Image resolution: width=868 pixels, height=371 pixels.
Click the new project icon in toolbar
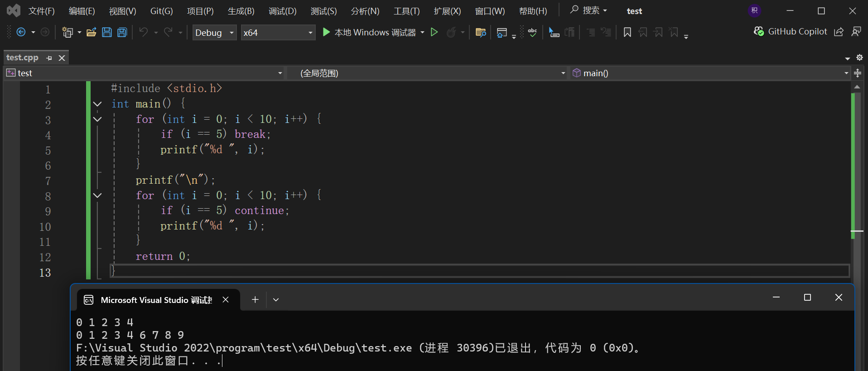[68, 32]
